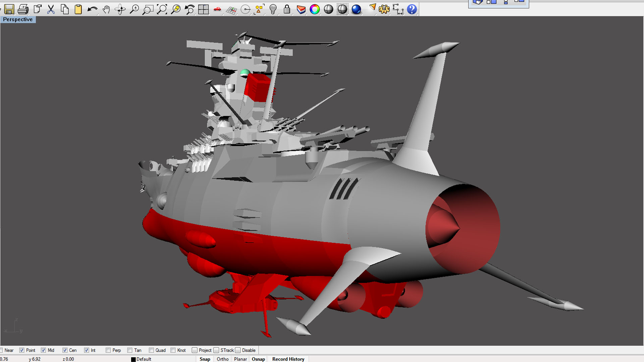Open Options with the gear icon
Screen dimensions: 644x362
pyautogui.click(x=384, y=9)
